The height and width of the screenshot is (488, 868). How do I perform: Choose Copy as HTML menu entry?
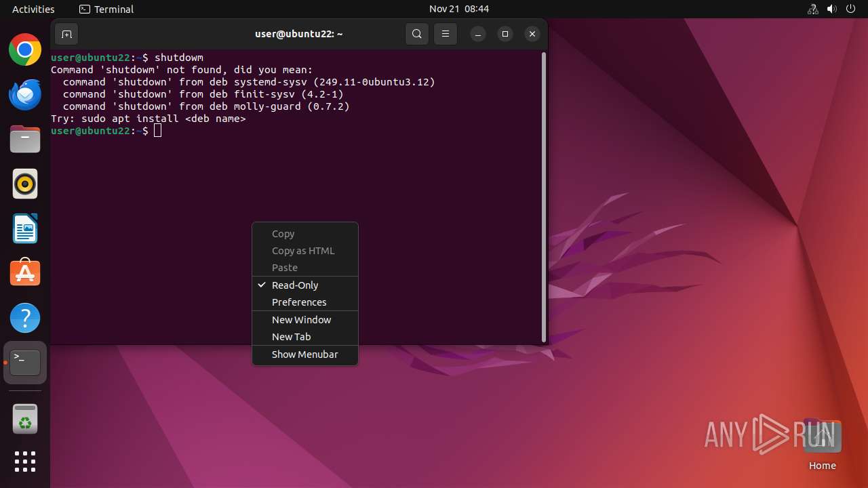[305, 251]
